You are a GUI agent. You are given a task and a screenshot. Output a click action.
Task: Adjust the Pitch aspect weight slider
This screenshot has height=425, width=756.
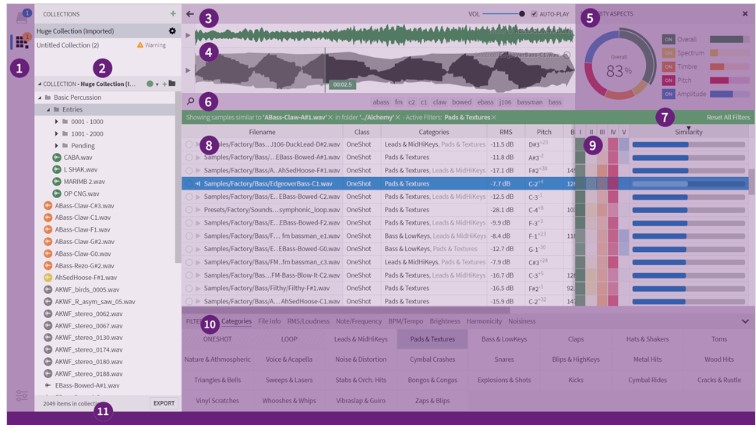click(729, 80)
